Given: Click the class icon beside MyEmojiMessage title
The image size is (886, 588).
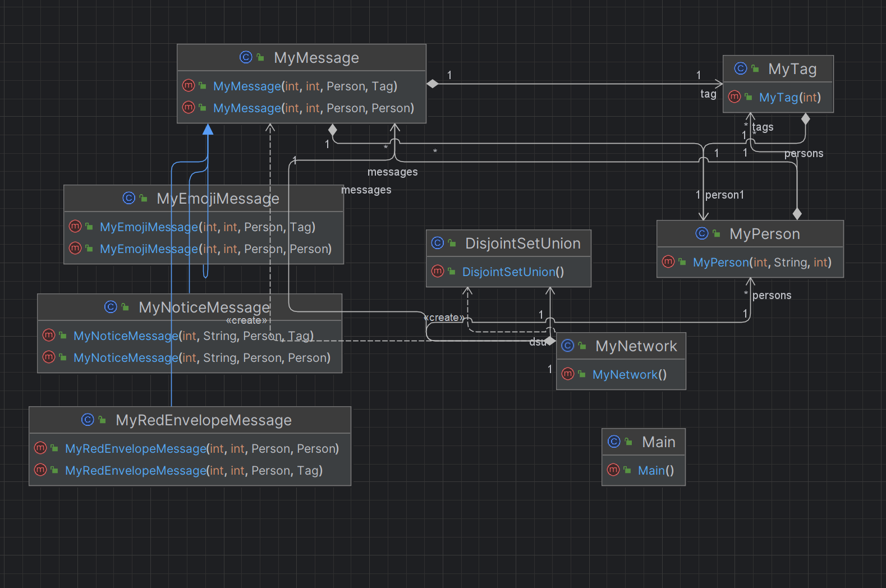Looking at the screenshot, I should coord(129,198).
